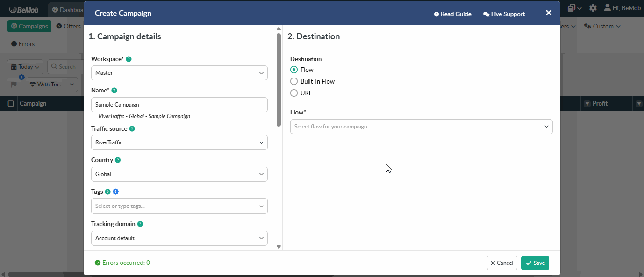Click the help icon next to Workspace
This screenshot has height=277, width=644.
(x=129, y=59)
